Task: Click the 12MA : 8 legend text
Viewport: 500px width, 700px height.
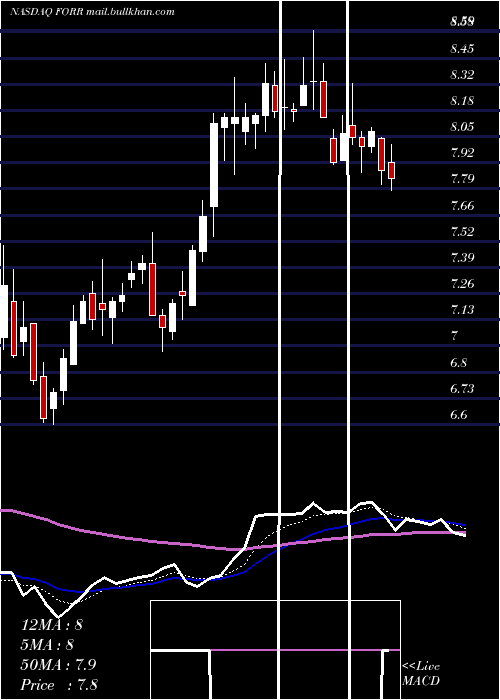Action: click(x=51, y=625)
